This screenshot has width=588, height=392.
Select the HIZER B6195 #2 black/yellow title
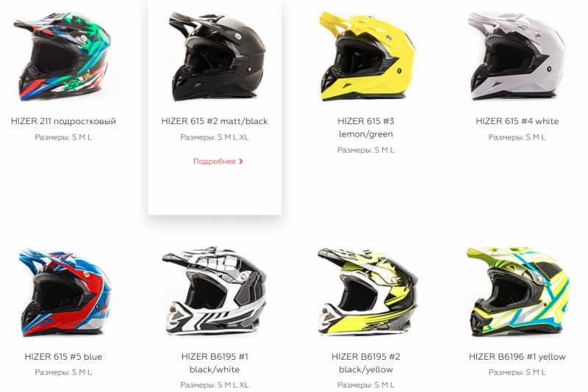(x=365, y=363)
